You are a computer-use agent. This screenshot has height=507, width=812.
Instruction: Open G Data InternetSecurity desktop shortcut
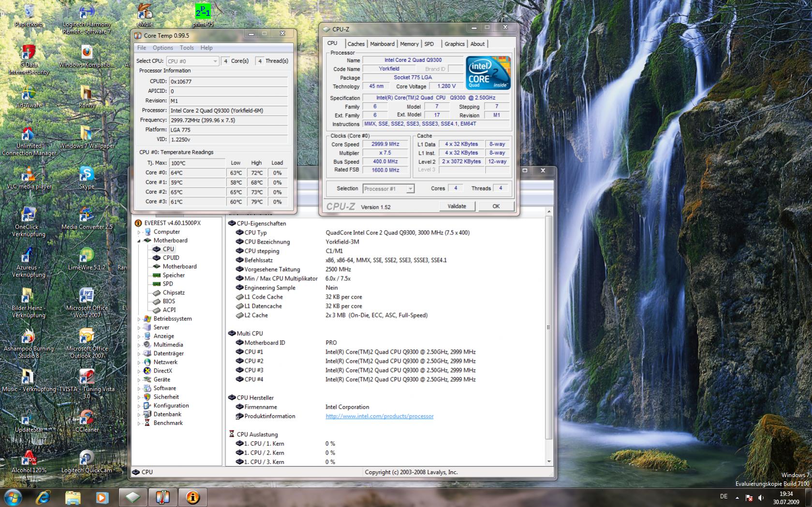coord(29,59)
